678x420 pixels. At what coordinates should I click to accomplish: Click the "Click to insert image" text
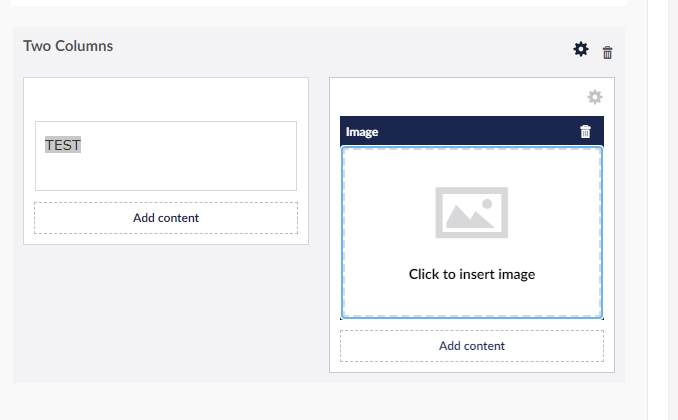pyautogui.click(x=472, y=274)
